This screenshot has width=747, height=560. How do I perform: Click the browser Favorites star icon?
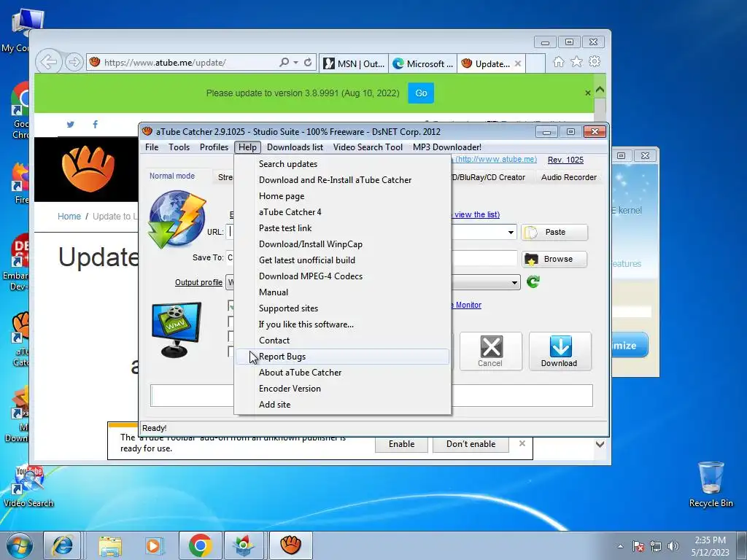(576, 62)
